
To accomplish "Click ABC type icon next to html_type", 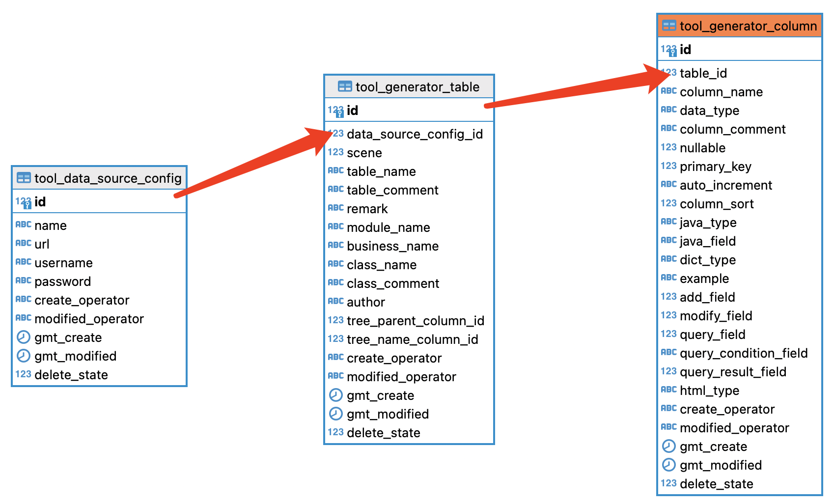I will (669, 390).
